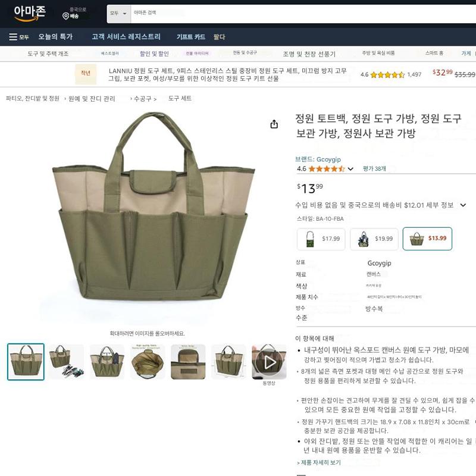Open 기프트 카드 menu item
The image size is (476, 476).
point(191,37)
